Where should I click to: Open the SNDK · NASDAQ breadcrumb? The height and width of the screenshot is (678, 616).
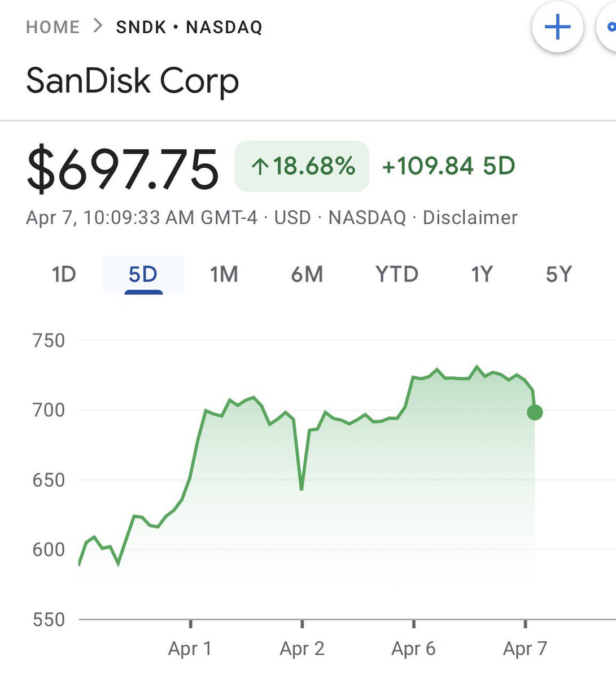tap(189, 27)
